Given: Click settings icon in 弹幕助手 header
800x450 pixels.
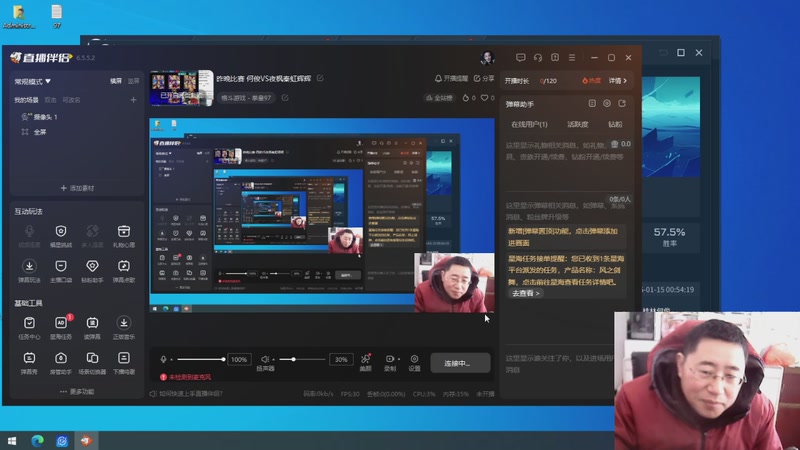Looking at the screenshot, I should [607, 104].
